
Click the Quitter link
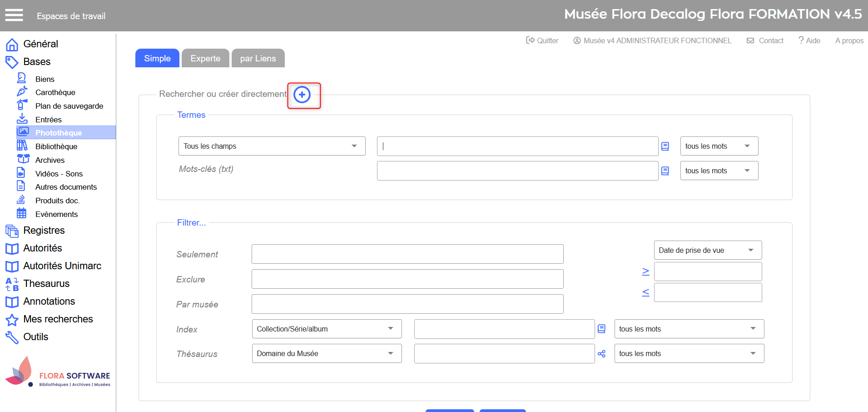(x=542, y=40)
